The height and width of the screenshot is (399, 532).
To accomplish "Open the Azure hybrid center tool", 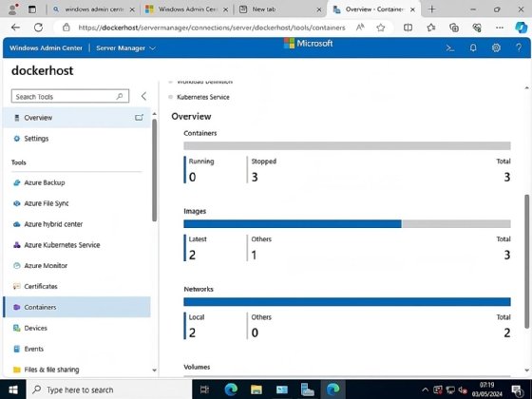I will pyautogui.click(x=77, y=224).
